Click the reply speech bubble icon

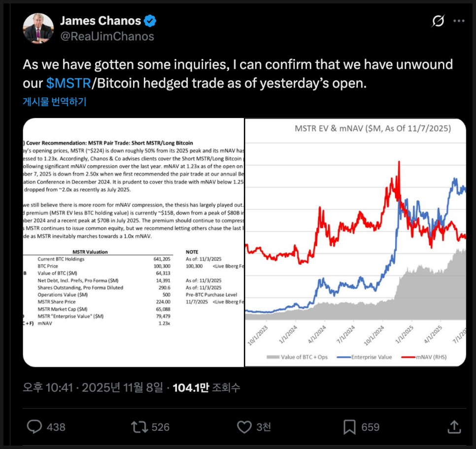34,426
